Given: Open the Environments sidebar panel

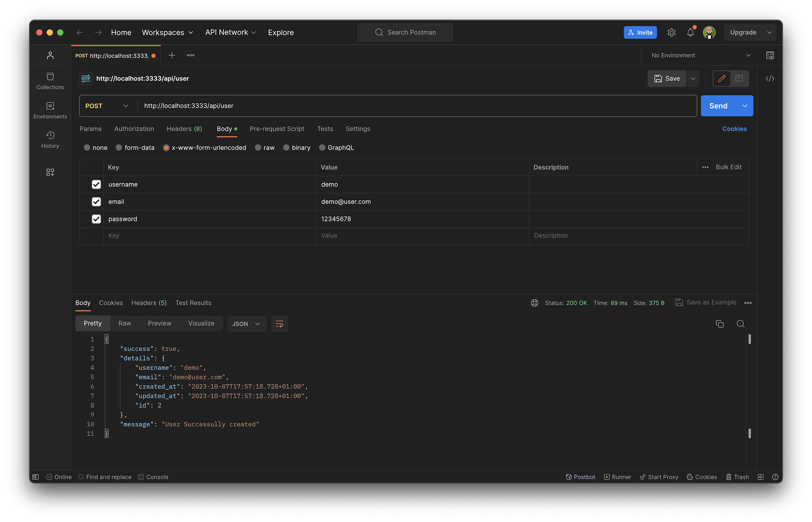Looking at the screenshot, I should tap(50, 110).
